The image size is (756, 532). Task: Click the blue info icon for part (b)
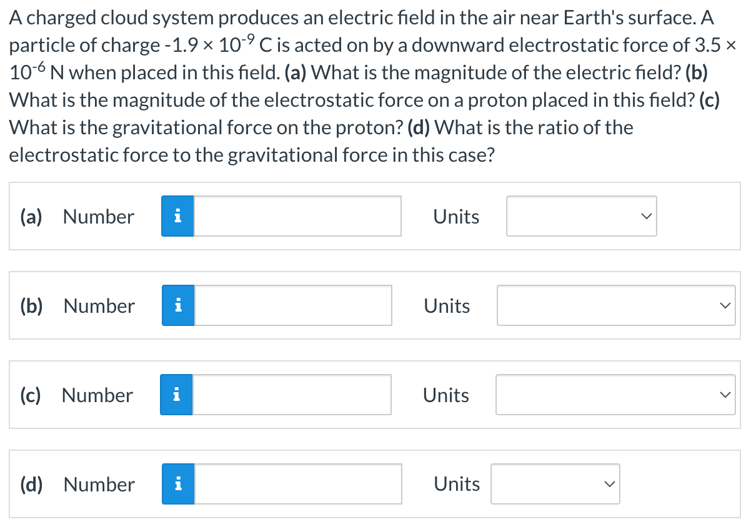(x=177, y=305)
